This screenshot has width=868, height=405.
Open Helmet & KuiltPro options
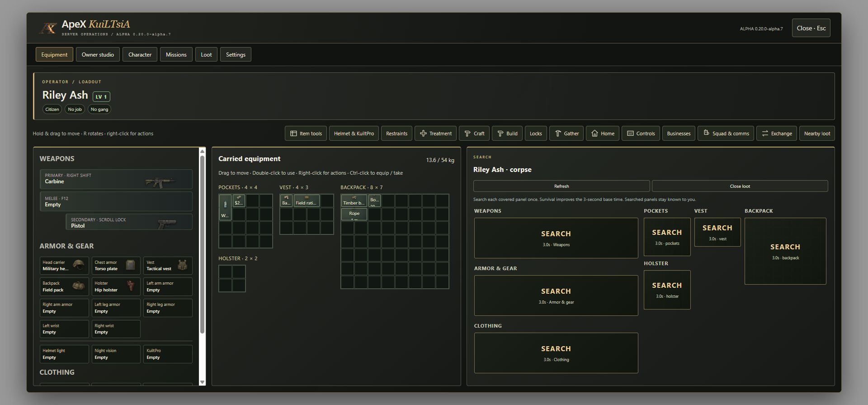354,133
